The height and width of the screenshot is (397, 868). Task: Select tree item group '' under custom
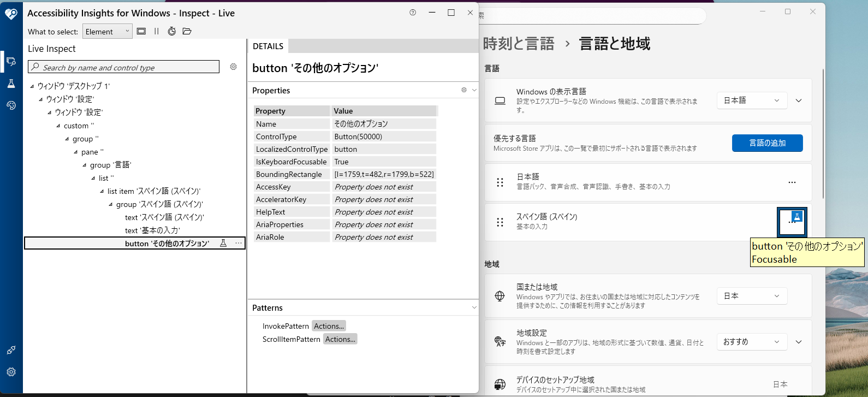pos(85,139)
